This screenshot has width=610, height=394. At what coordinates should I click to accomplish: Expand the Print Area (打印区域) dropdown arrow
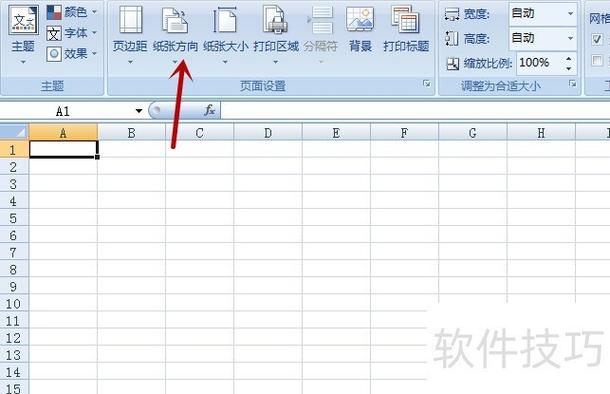point(275,62)
